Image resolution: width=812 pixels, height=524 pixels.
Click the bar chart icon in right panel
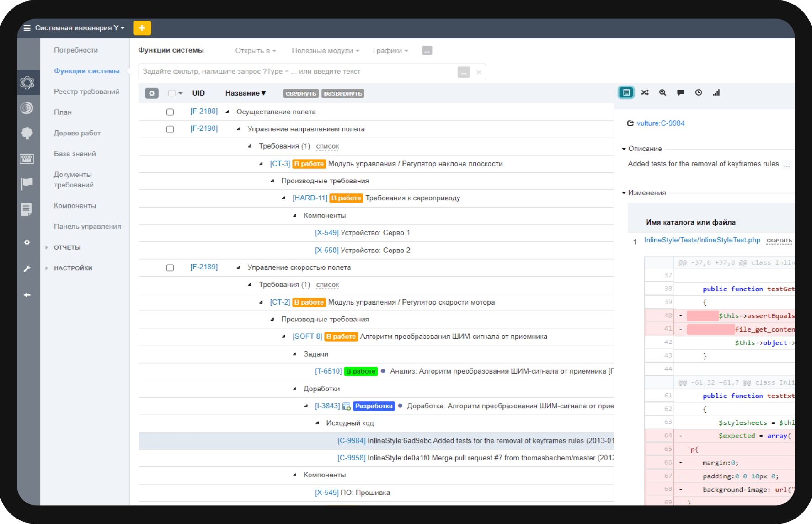[716, 93]
